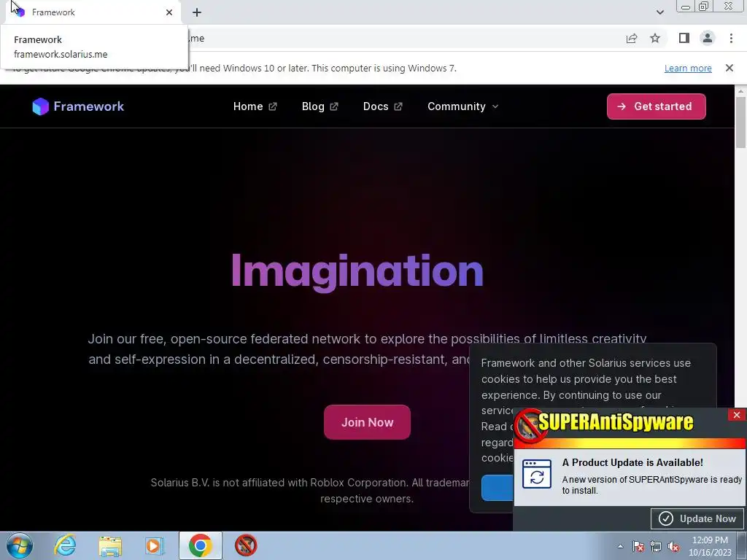Click the share page icon in address bar

(x=631, y=38)
